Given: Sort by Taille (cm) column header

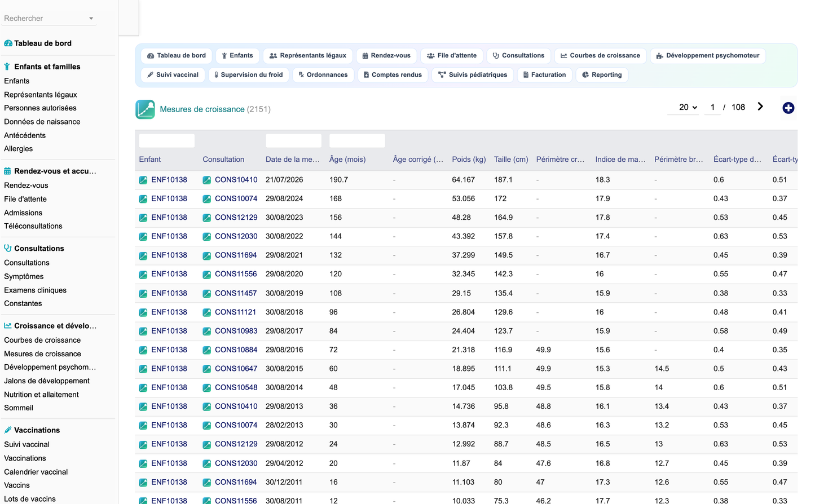Looking at the screenshot, I should tap(511, 160).
